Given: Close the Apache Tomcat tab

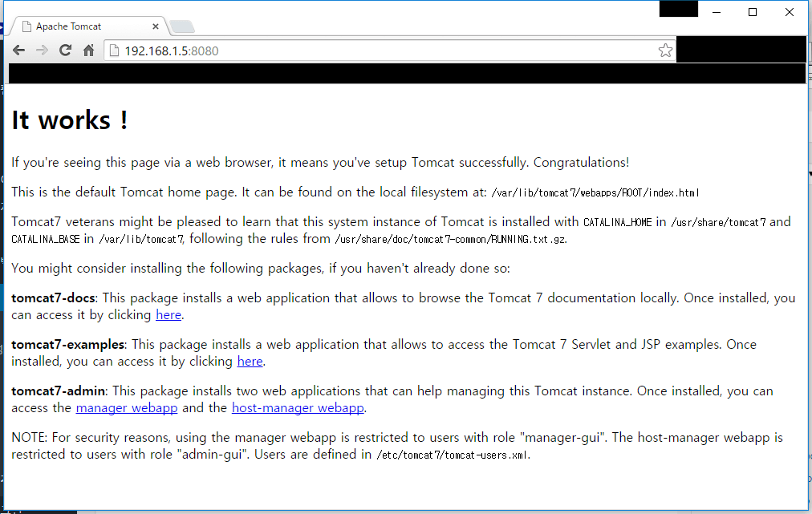Looking at the screenshot, I should coord(156,26).
